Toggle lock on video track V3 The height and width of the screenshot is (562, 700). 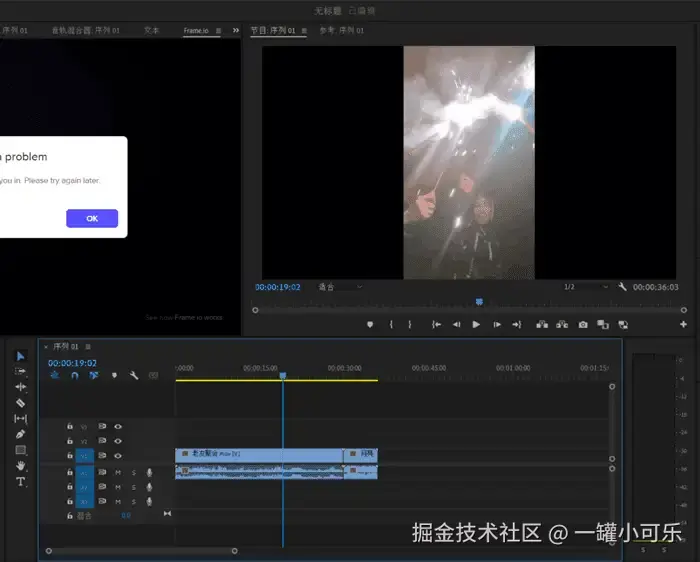click(x=69, y=426)
